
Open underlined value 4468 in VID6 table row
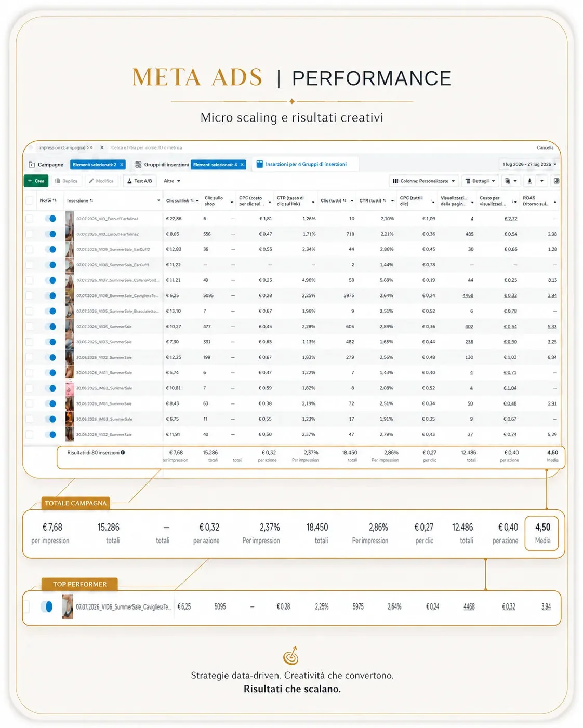tap(468, 296)
